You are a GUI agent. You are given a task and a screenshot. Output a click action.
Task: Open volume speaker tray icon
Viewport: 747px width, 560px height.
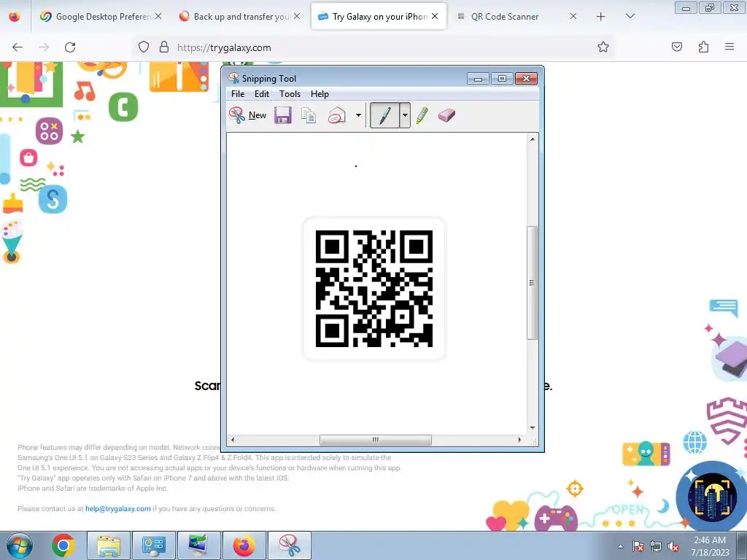coord(673,546)
